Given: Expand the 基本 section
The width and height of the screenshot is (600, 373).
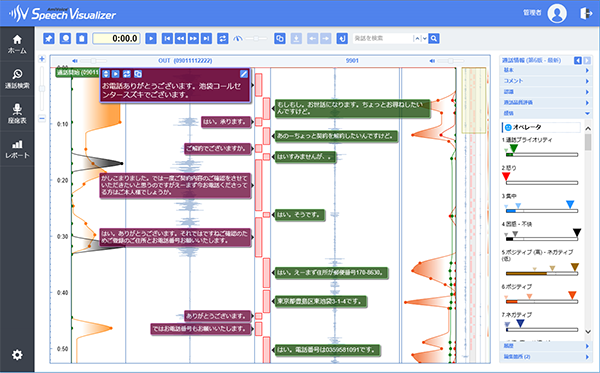Looking at the screenshot, I should click(546, 70).
